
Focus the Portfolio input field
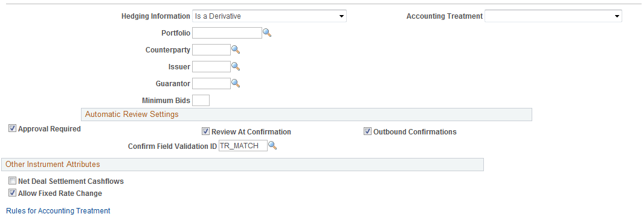tap(227, 33)
